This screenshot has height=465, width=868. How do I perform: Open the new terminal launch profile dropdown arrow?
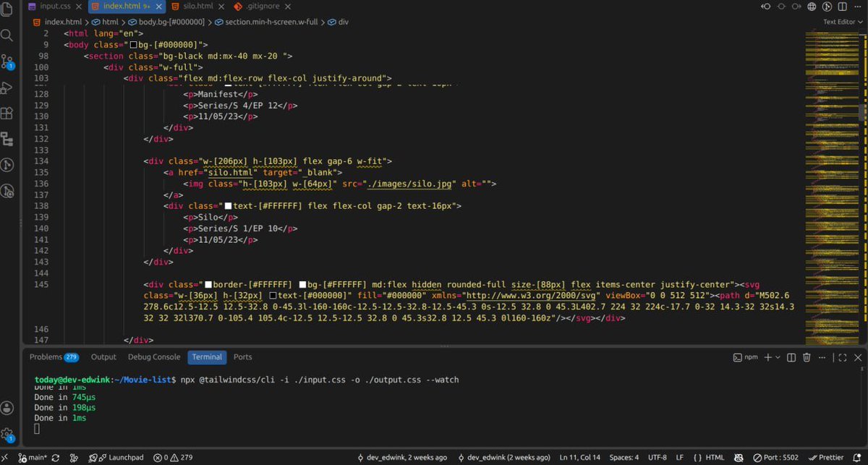pyautogui.click(x=779, y=357)
